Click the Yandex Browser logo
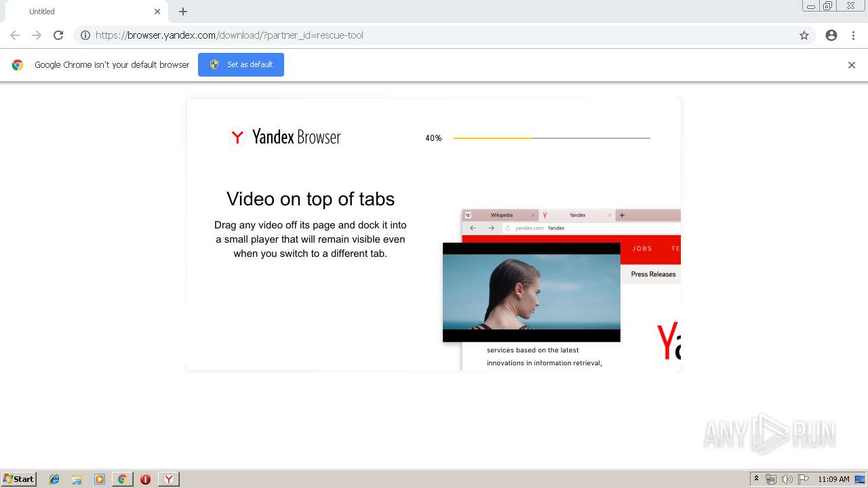The width and height of the screenshot is (868, 488). tap(285, 137)
